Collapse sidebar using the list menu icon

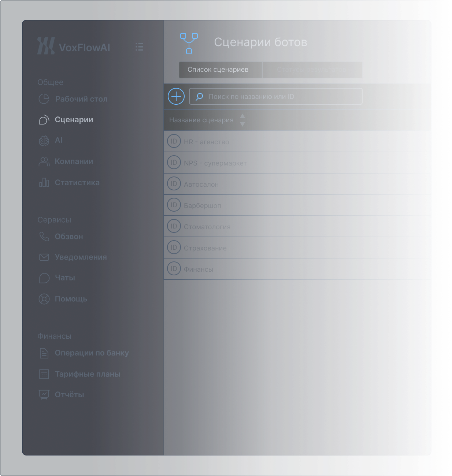139,47
